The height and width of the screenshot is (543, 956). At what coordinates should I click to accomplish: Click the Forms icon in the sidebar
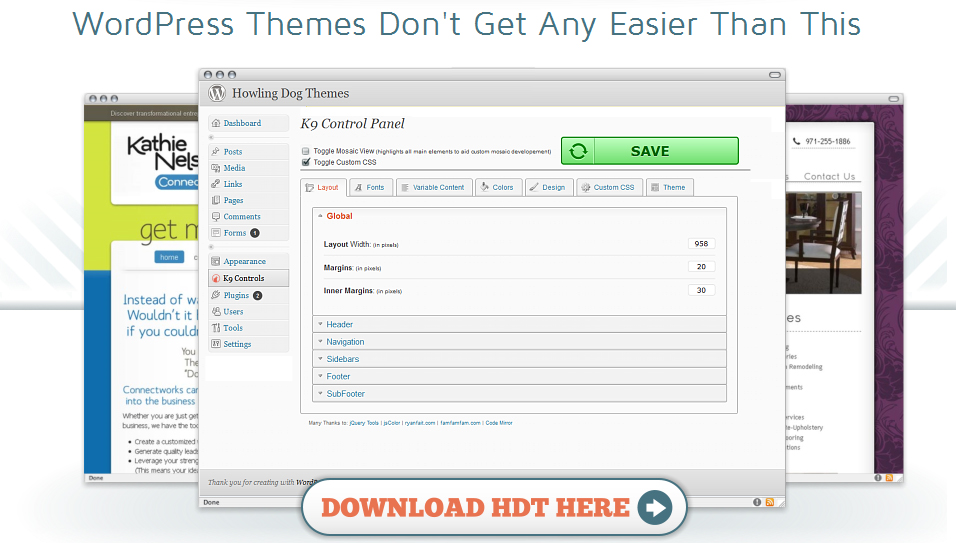216,233
